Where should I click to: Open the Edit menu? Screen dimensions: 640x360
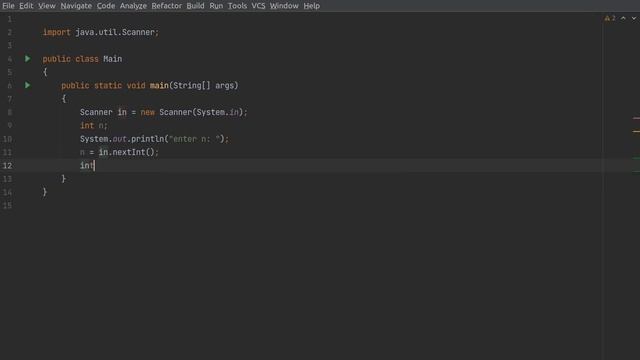[26, 6]
